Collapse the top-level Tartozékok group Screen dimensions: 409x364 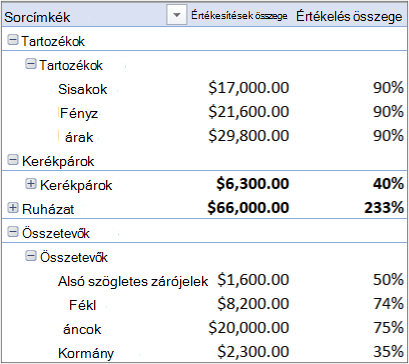[x=12, y=41]
